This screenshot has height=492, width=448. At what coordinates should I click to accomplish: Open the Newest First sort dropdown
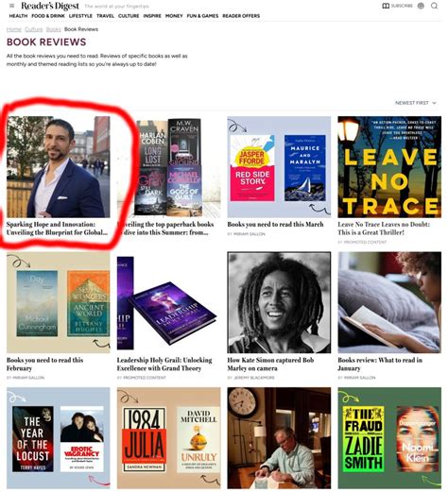[x=416, y=103]
